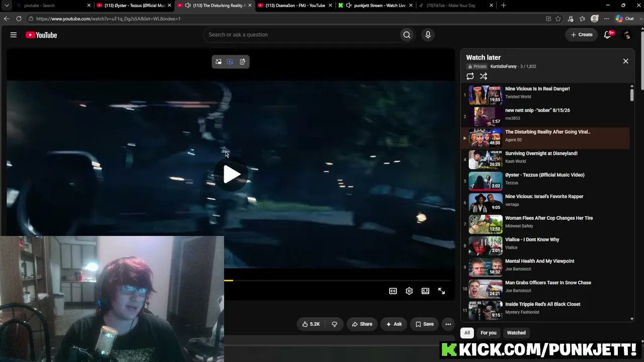
Task: Switch to the TikTok browser tab
Action: click(455, 6)
